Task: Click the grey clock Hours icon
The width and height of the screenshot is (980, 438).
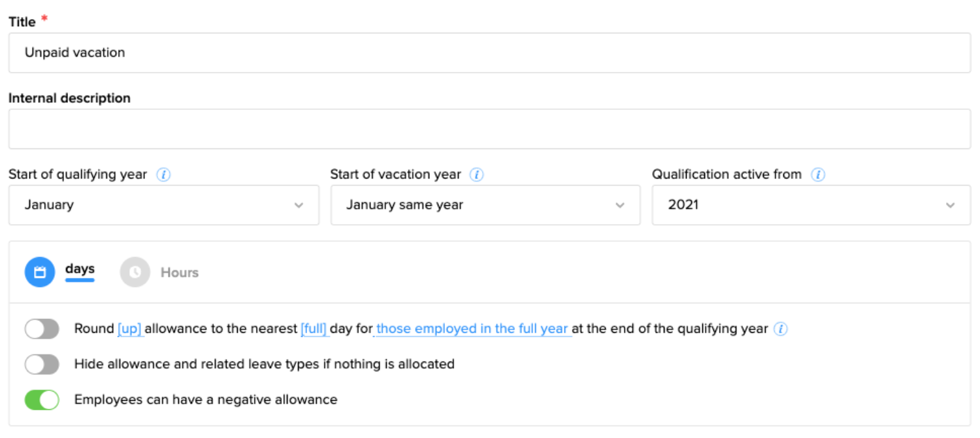Action: 135,272
